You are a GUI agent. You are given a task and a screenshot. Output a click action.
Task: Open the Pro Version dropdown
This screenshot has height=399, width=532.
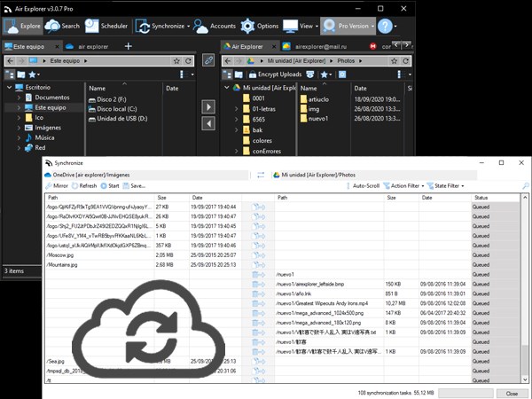[348, 26]
